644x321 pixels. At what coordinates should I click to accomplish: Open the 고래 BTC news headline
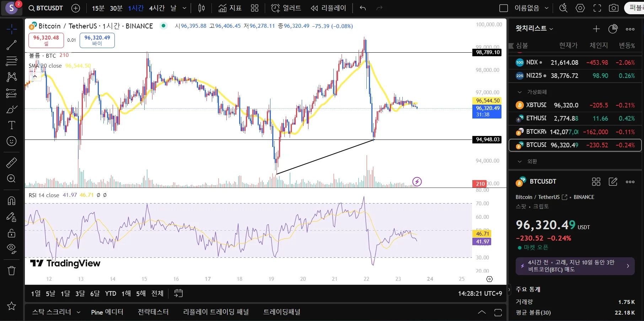575,266
